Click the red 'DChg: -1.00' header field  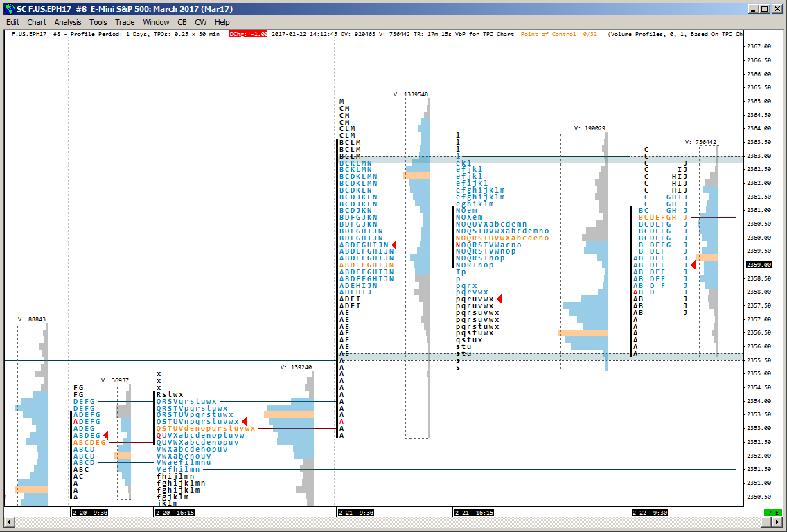click(x=248, y=34)
